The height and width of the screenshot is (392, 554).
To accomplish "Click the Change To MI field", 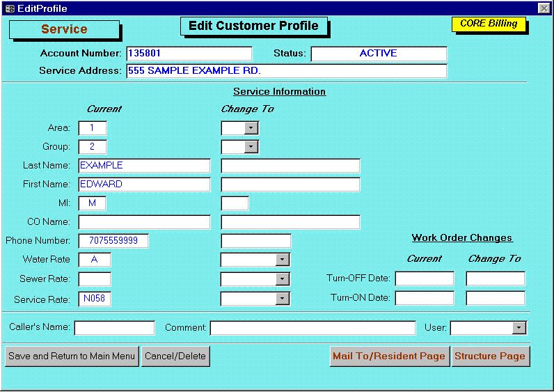I will coord(235,203).
